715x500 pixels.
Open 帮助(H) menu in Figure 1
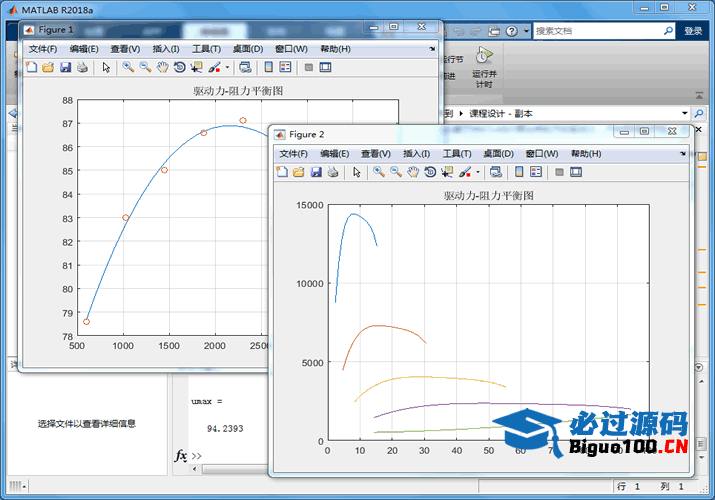[x=336, y=49]
